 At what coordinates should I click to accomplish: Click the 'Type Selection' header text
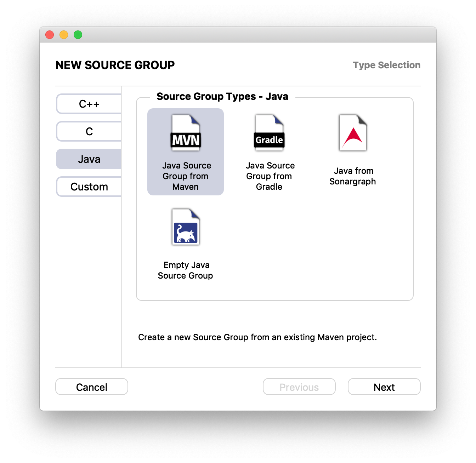click(x=387, y=65)
